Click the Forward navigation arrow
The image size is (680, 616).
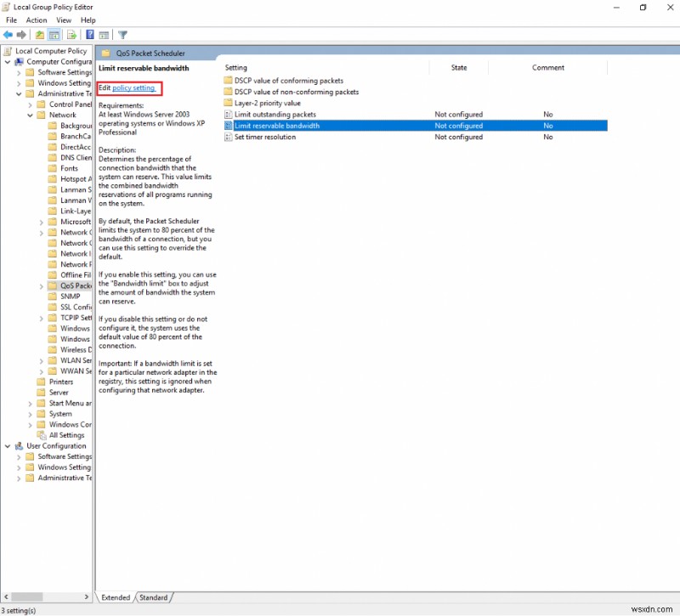coord(20,35)
